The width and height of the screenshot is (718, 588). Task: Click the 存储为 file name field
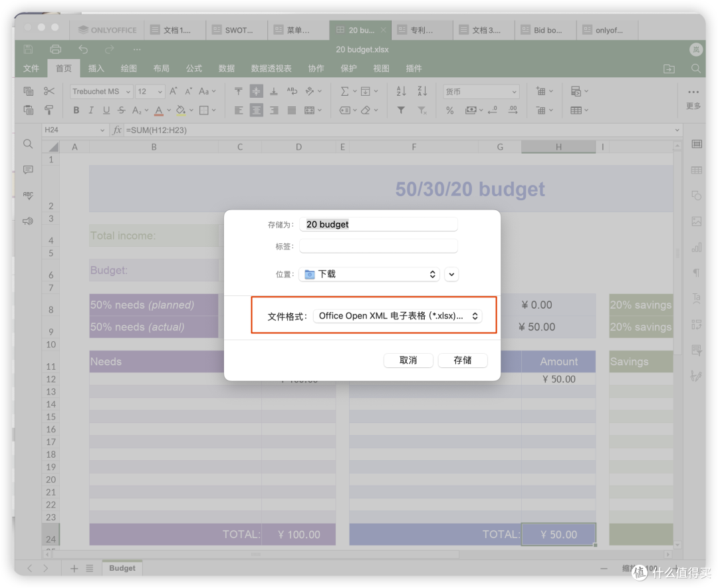pyautogui.click(x=378, y=224)
